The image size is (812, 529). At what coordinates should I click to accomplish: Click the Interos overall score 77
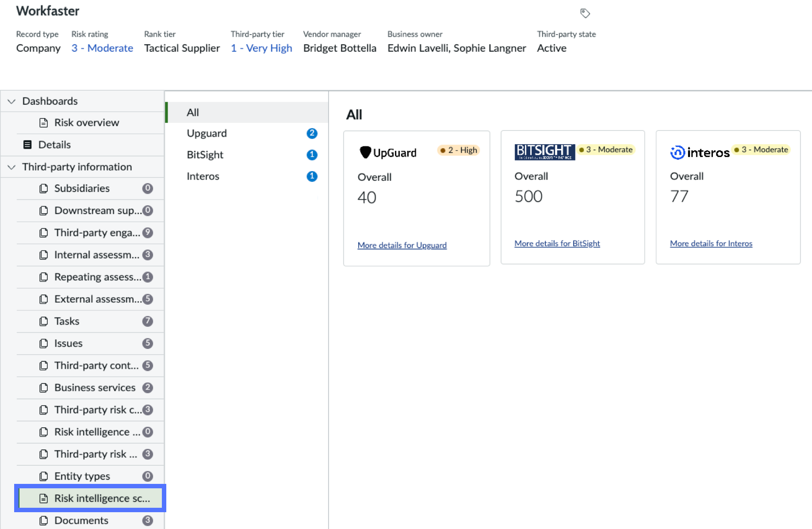click(679, 196)
